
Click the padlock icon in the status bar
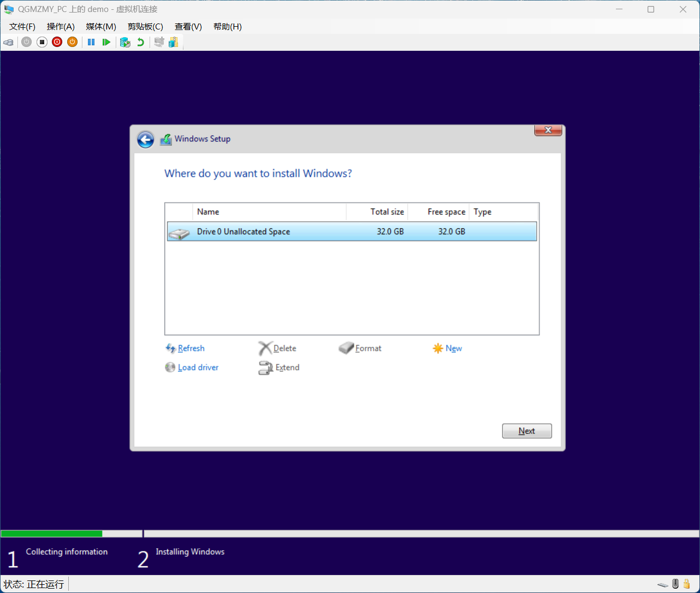tap(686, 584)
